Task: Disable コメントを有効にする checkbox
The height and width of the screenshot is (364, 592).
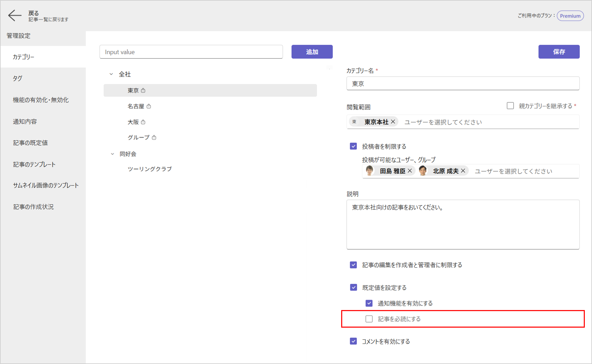Action: pos(353,341)
